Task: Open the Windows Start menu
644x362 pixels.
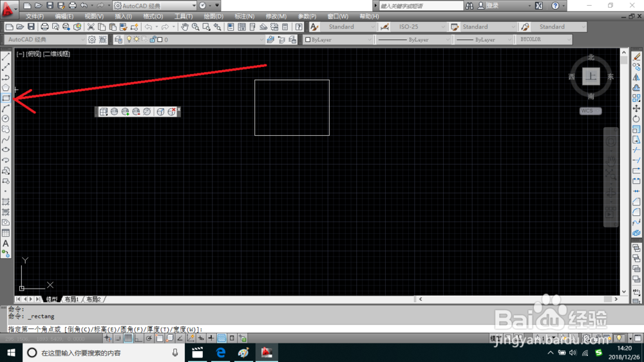Action: 11,352
